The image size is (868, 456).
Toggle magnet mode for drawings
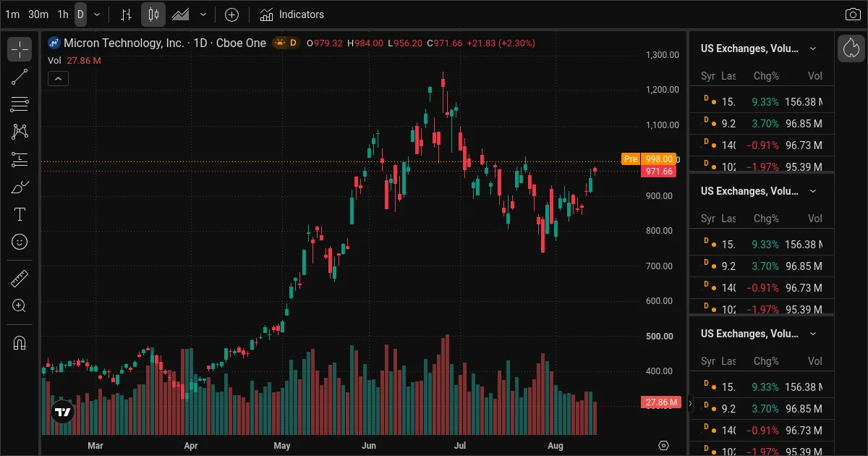[20, 343]
